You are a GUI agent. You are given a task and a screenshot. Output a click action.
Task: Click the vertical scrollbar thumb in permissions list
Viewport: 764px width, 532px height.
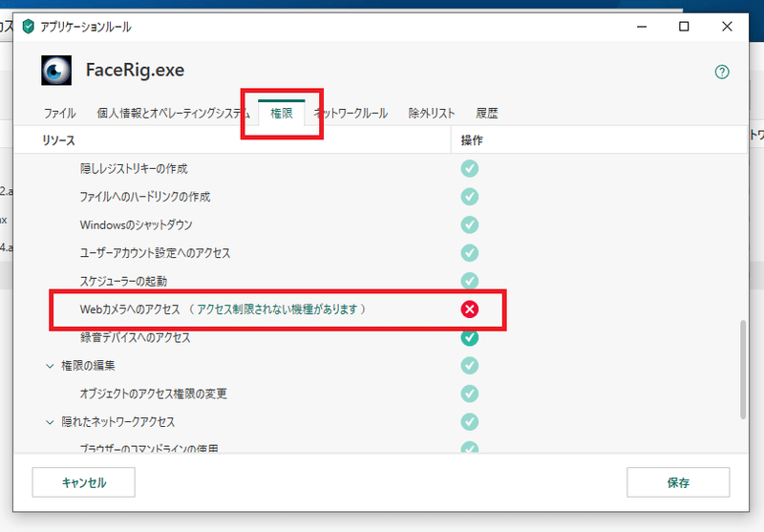click(743, 370)
